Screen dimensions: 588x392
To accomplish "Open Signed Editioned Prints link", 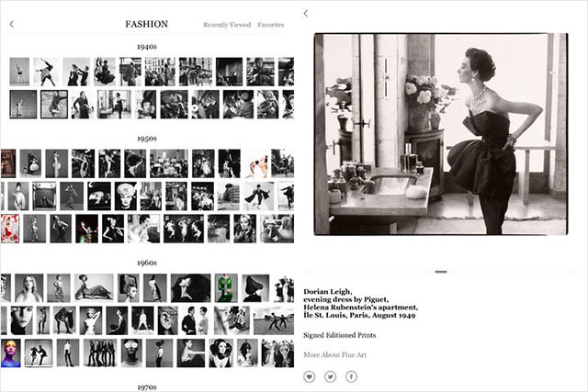I will pos(339,335).
